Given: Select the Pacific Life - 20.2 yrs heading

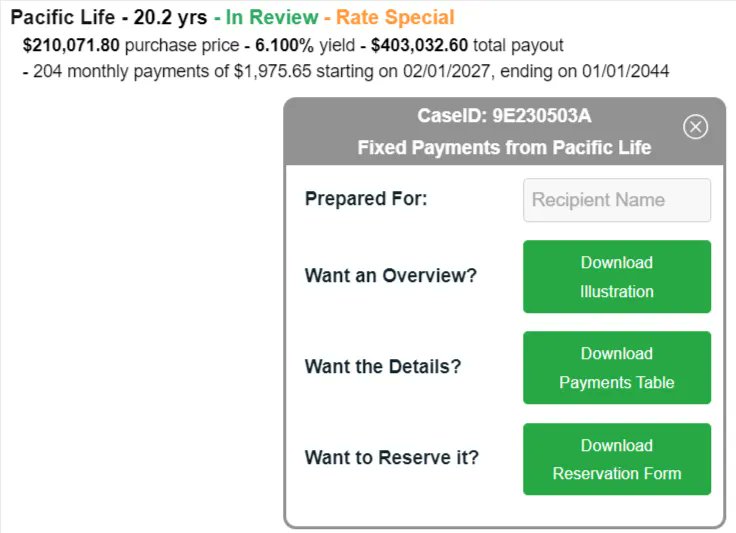Looking at the screenshot, I should pyautogui.click(x=109, y=18).
